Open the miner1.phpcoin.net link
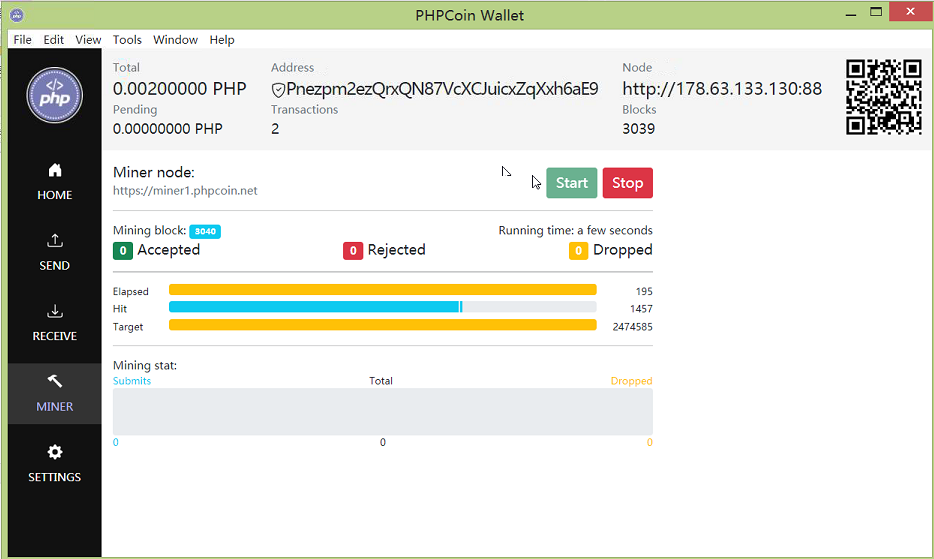Screen dimensions: 934x559 (x=185, y=191)
